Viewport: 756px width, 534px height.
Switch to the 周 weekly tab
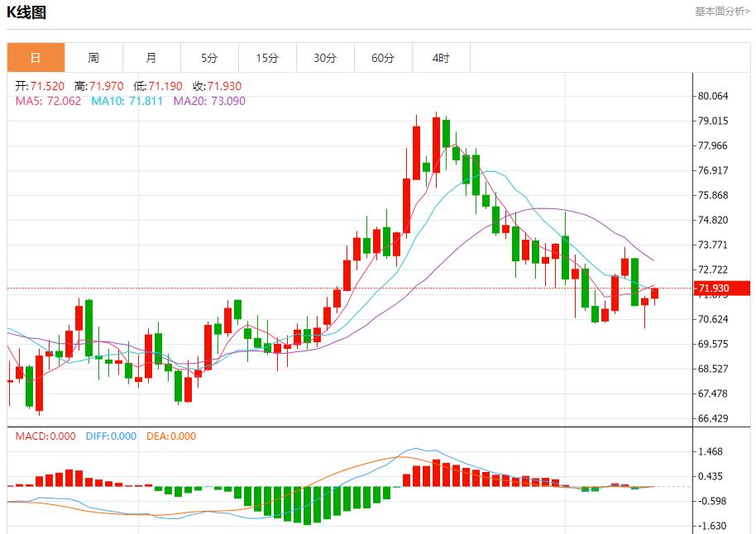point(93,58)
